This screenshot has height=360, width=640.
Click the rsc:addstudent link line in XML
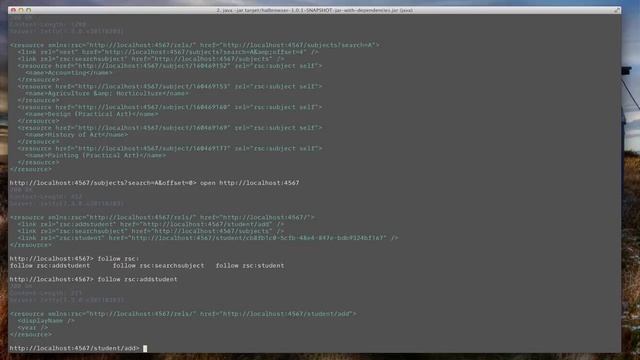point(151,224)
